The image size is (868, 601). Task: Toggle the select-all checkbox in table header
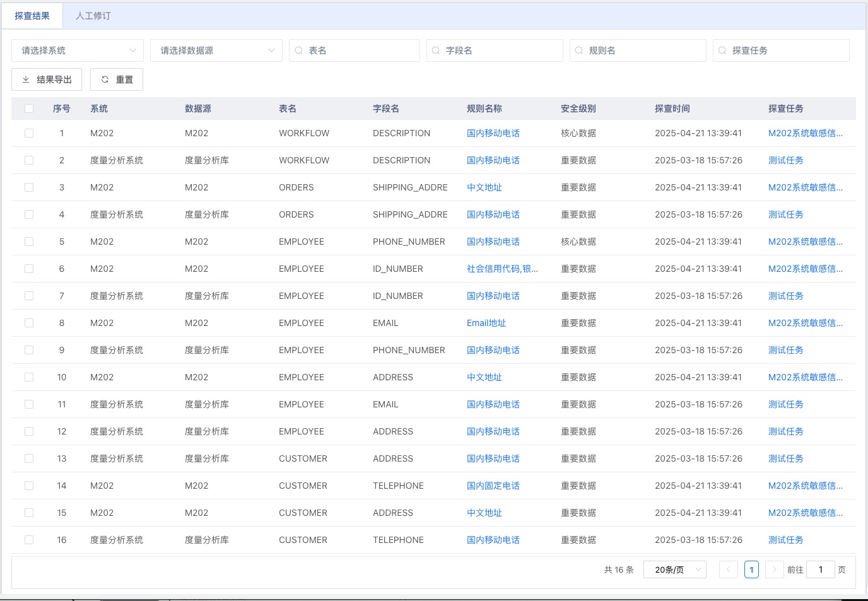29,108
